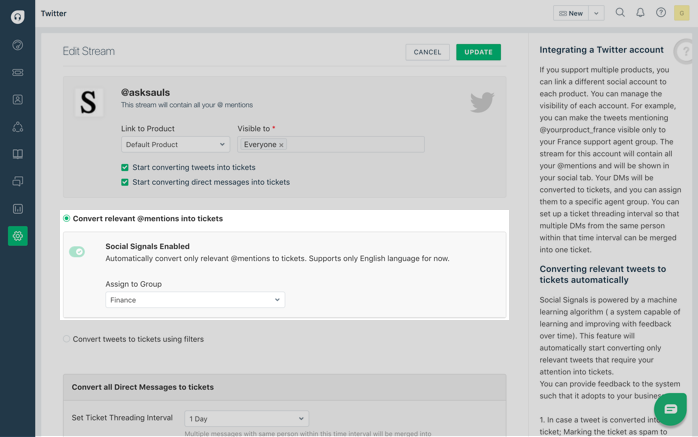This screenshot has height=437, width=698.
Task: Uncheck Start converting tweets into tickets
Action: pos(125,167)
